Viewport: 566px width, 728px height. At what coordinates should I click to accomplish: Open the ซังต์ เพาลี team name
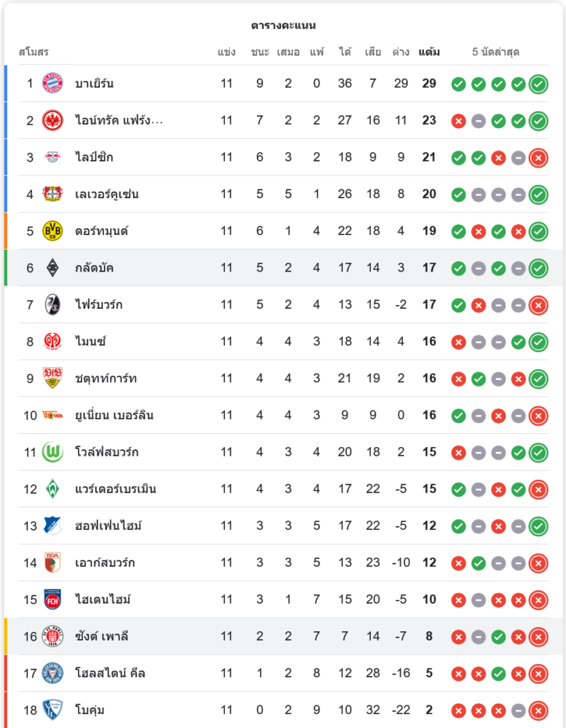[101, 636]
